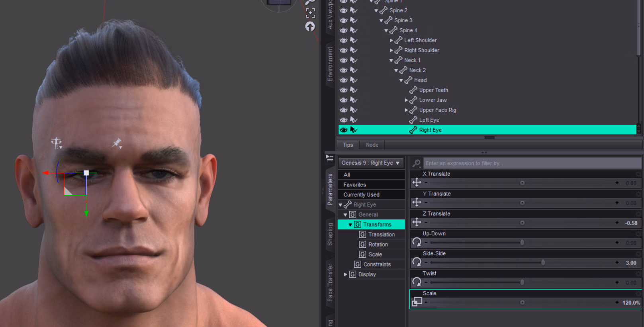The width and height of the screenshot is (644, 327).
Task: Toggle visibility eye for Head bone
Action: 343,80
